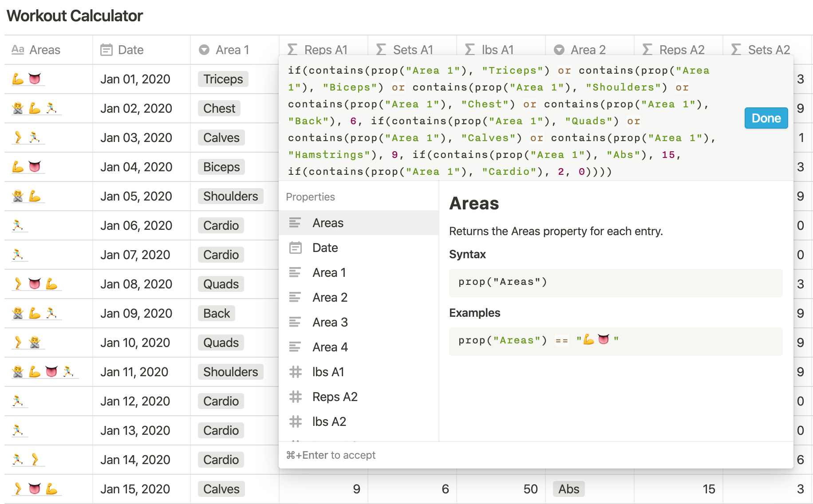813x504 pixels.
Task: Click the text icon beside Area 3 property
Action: (295, 322)
